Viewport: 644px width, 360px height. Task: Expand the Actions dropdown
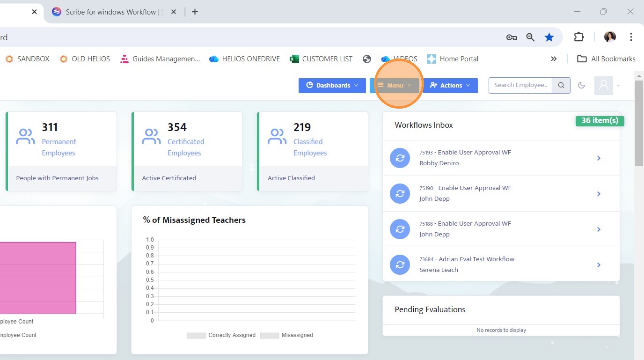click(450, 85)
